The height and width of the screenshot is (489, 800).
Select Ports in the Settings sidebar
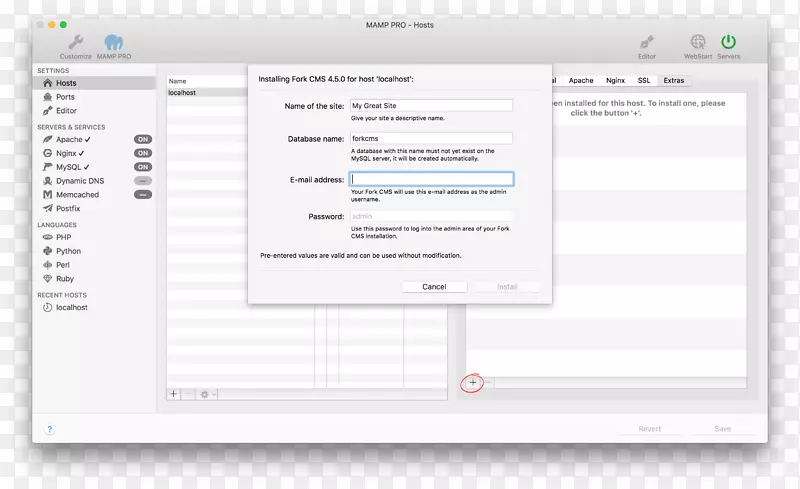(65, 97)
